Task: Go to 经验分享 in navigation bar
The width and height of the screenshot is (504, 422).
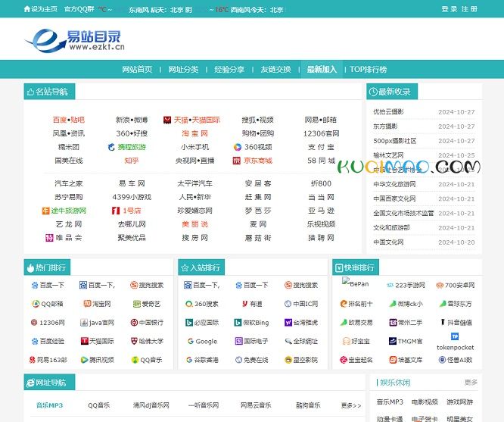Action: pyautogui.click(x=229, y=69)
